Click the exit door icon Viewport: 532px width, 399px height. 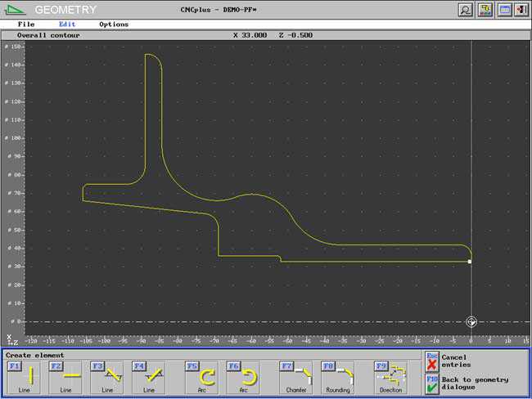point(521,10)
